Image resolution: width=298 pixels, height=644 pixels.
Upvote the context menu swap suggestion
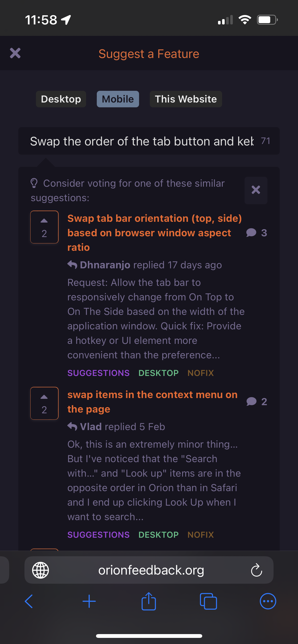tap(44, 403)
